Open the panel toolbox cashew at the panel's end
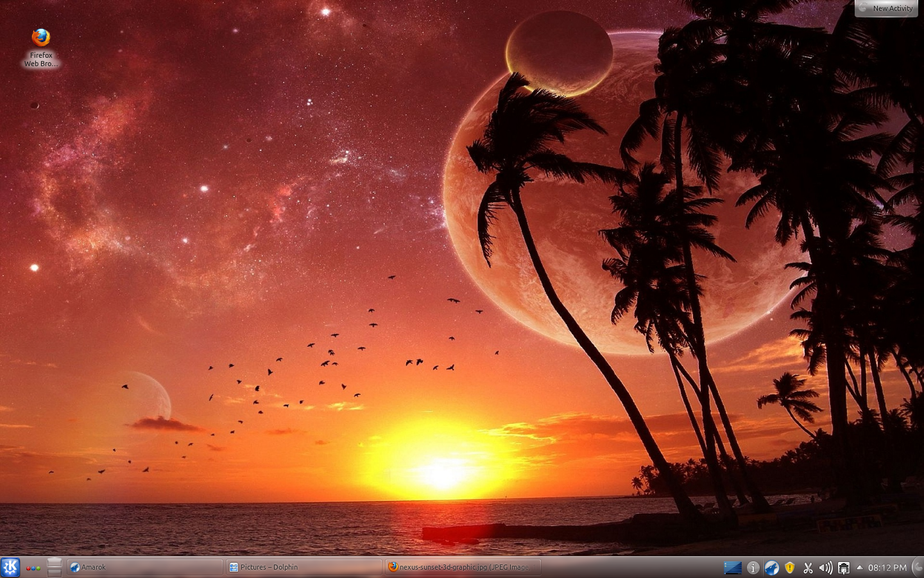924x578 pixels. point(918,567)
